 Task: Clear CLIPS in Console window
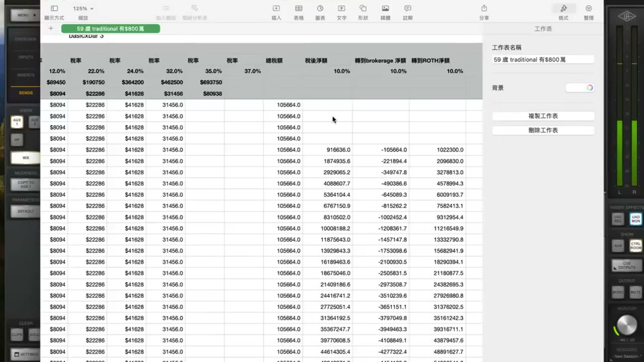17,334
